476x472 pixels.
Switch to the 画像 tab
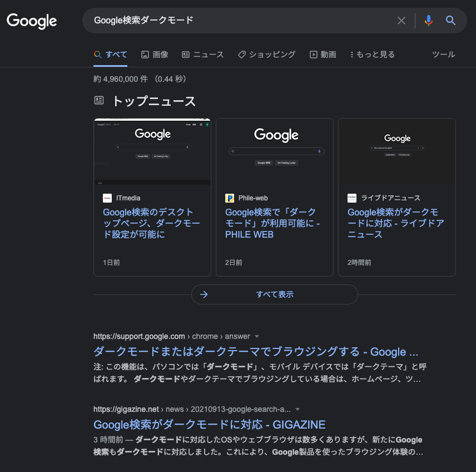(x=155, y=55)
